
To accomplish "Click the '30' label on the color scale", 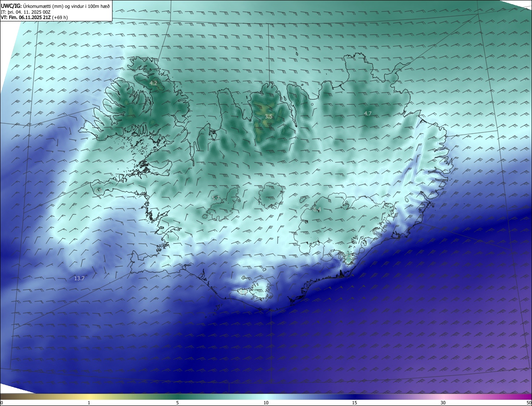I will click(x=443, y=403).
